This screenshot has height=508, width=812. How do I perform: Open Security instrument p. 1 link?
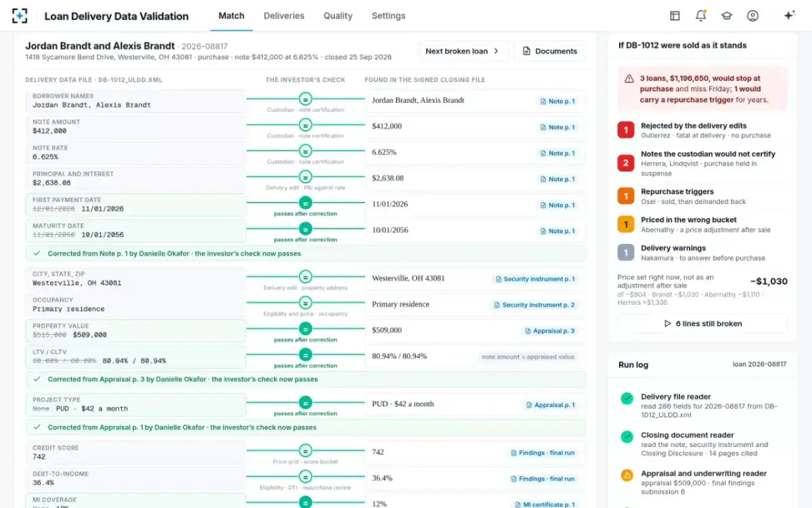coord(535,279)
